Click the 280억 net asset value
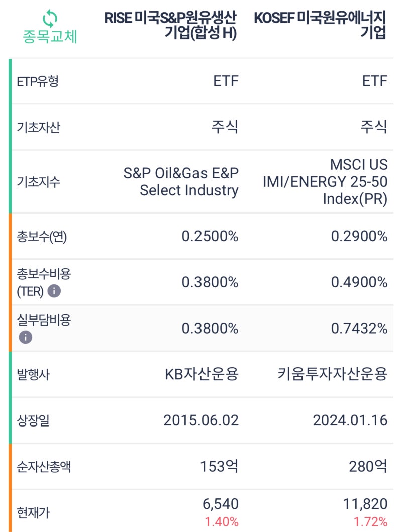Viewport: 402px width, 532px height. pyautogui.click(x=368, y=466)
